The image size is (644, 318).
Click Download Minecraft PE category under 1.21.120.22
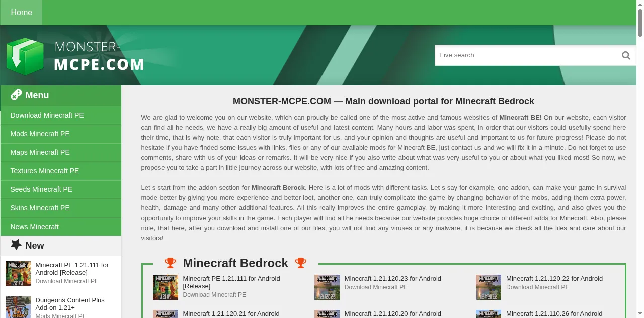point(538,287)
